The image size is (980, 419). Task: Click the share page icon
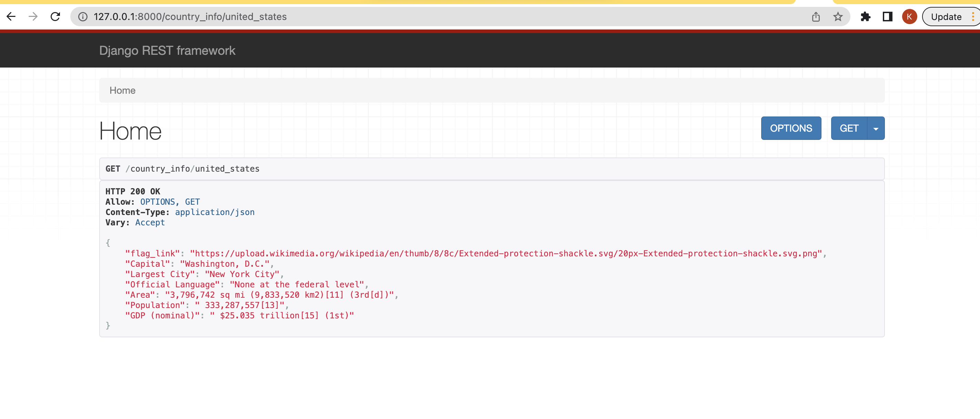pos(816,17)
